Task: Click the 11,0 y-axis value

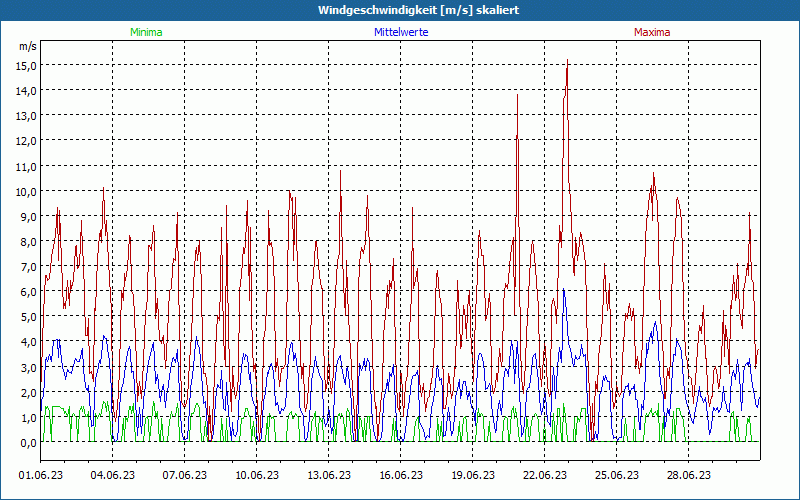Action: (x=28, y=166)
